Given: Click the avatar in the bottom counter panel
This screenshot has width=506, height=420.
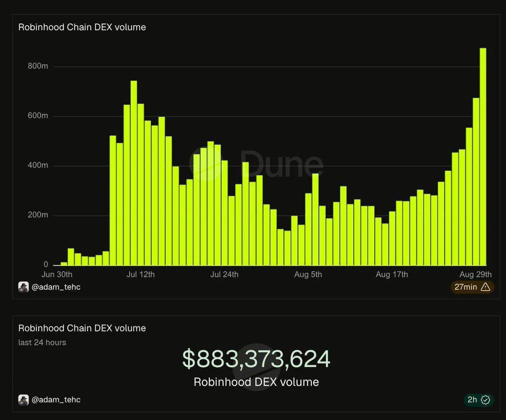Looking at the screenshot, I should point(24,400).
